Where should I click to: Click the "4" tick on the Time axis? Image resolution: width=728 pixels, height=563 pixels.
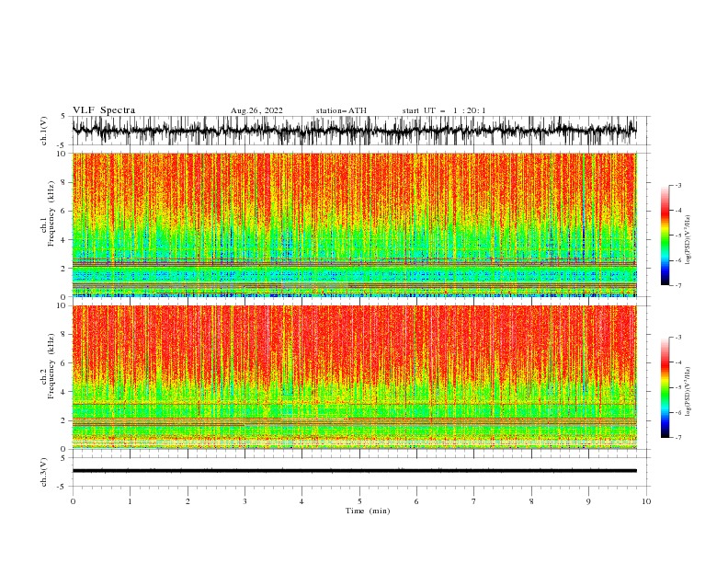click(301, 501)
